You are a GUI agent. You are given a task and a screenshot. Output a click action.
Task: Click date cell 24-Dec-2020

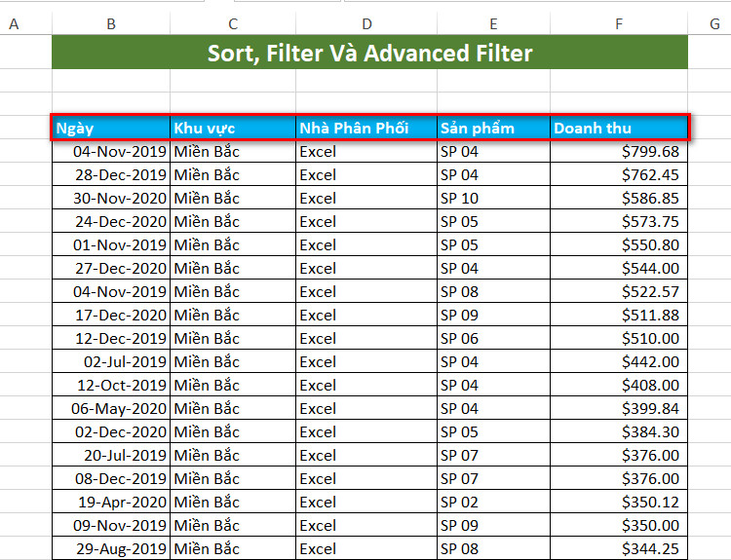click(x=111, y=221)
